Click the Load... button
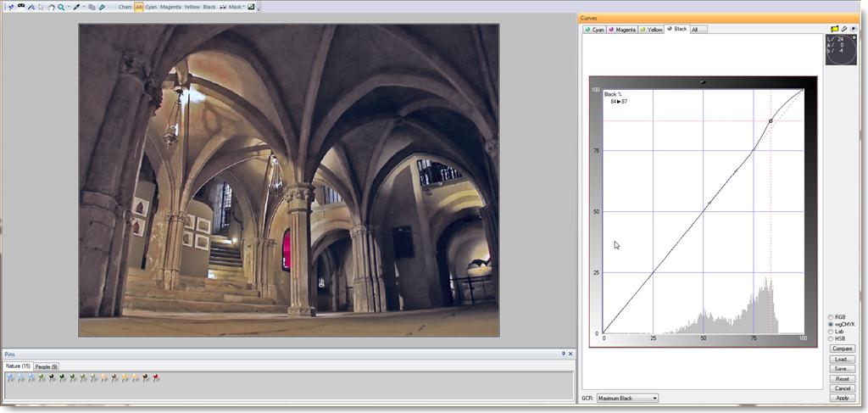Image resolution: width=868 pixels, height=413 pixels. coord(842,360)
